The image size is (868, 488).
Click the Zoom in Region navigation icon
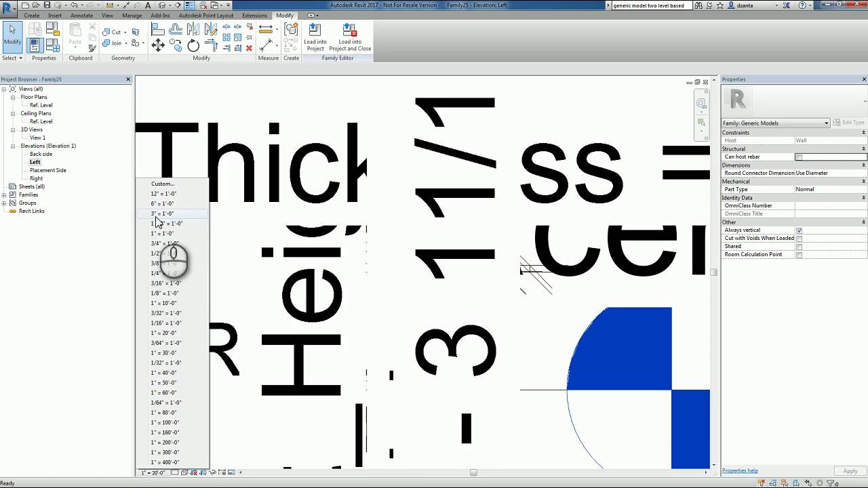702,123
